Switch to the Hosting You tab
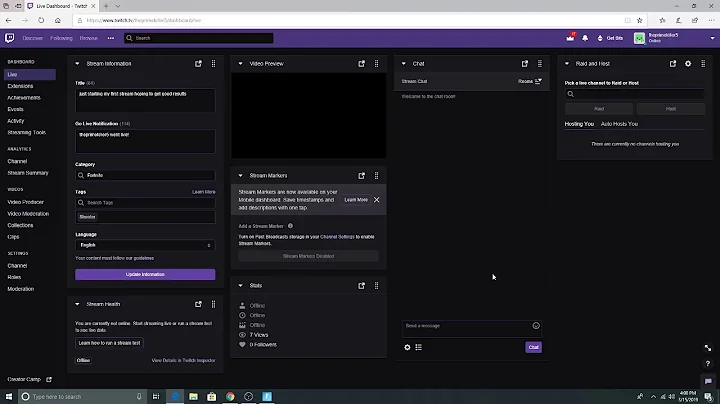Viewport: 720px width, 404px height. (579, 124)
